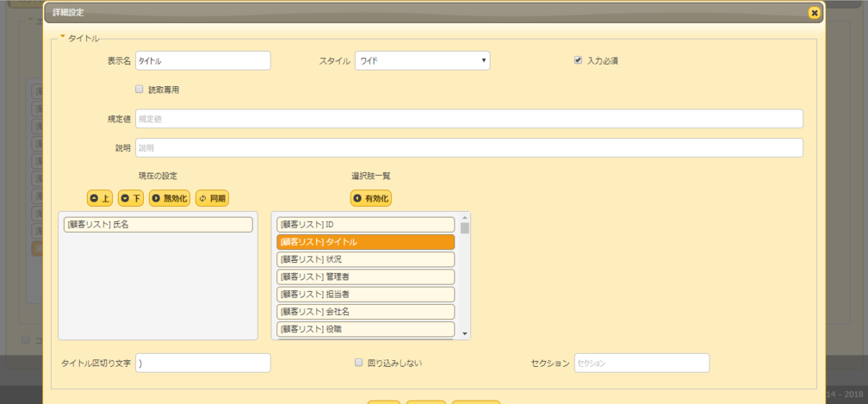Toggle the 入力必須 checkbox
The width and height of the screenshot is (868, 404).
point(578,60)
